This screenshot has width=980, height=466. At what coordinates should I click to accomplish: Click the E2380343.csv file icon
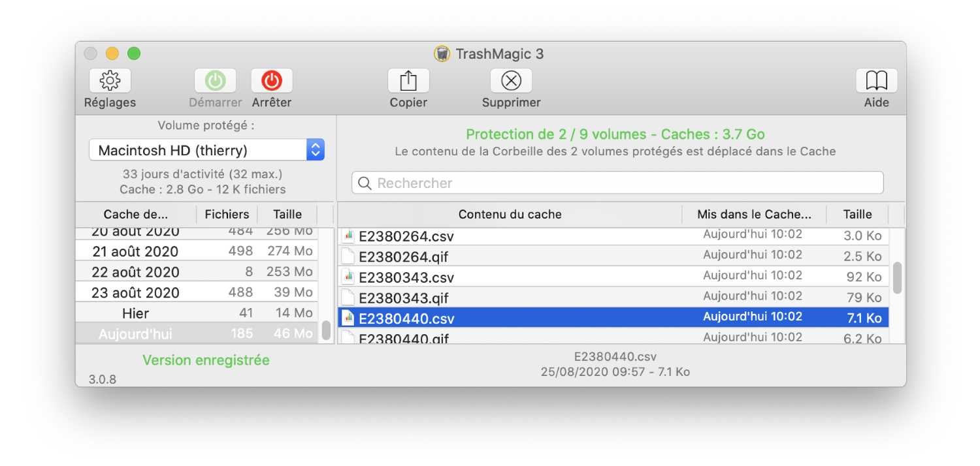(x=348, y=277)
